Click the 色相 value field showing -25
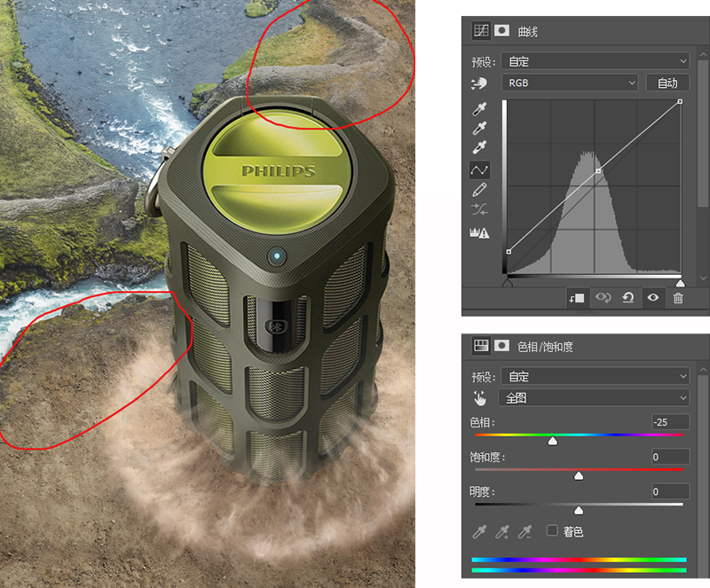710x588 pixels. tap(670, 422)
